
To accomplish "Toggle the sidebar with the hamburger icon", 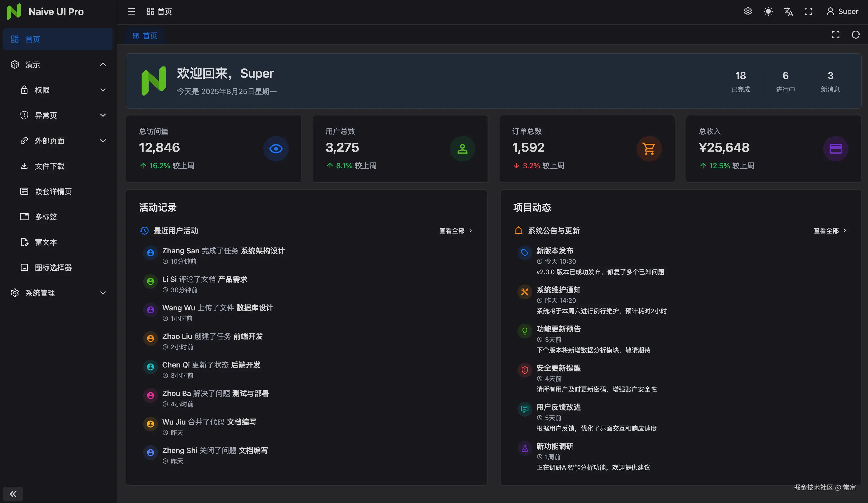I will 131,11.
